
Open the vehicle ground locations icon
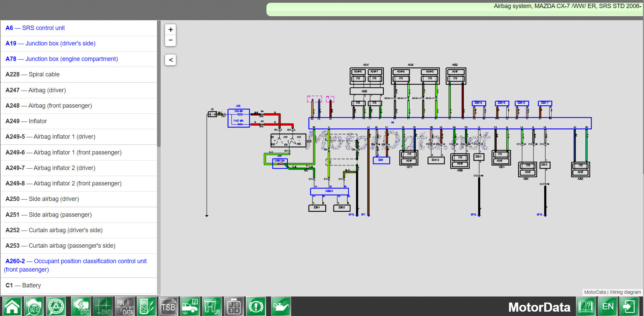[190, 307]
